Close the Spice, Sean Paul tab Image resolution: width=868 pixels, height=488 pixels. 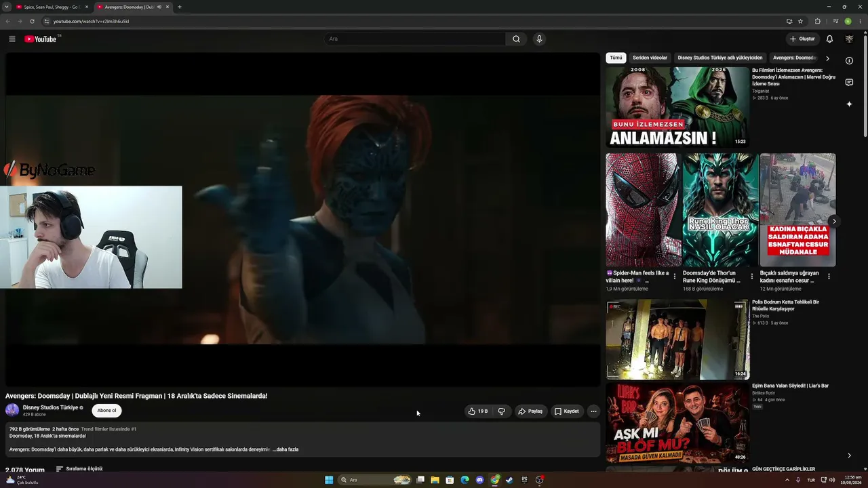[86, 7]
